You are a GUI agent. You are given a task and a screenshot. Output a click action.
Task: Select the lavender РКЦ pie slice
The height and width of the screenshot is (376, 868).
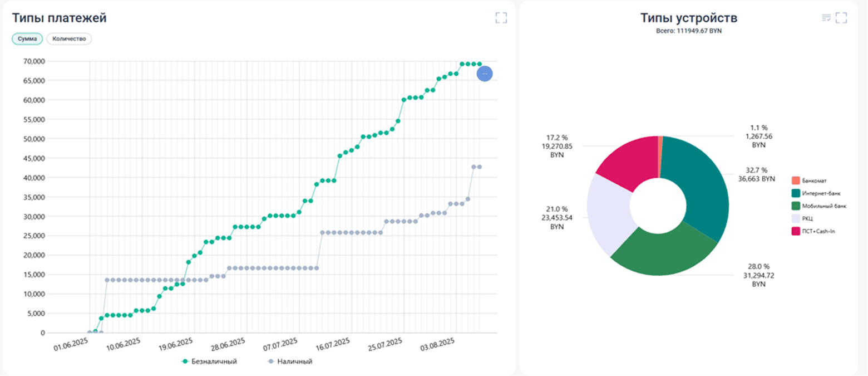click(x=609, y=214)
